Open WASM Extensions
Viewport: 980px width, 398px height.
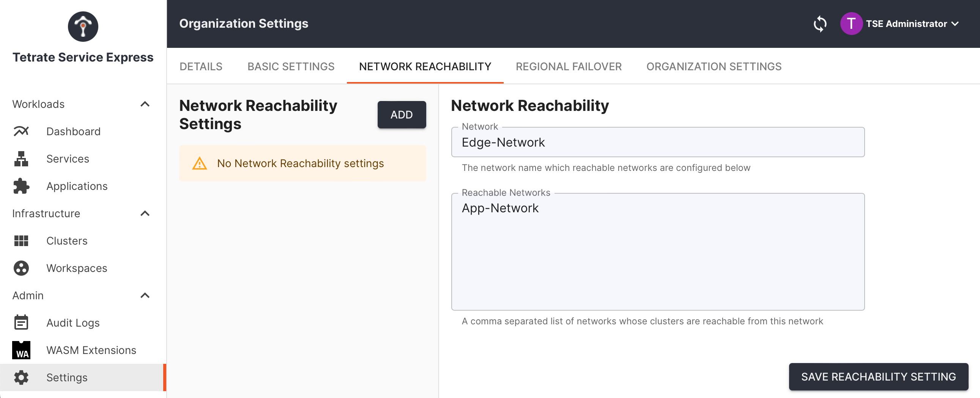click(83, 350)
